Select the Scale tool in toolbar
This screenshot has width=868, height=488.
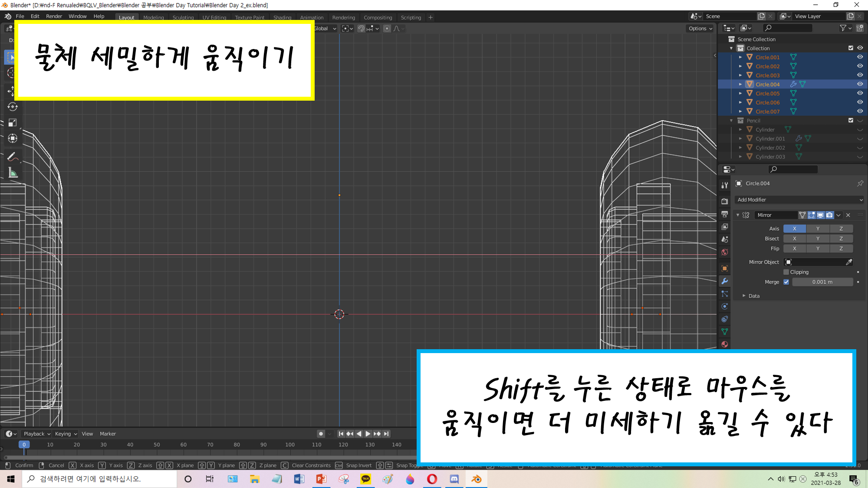click(12, 123)
